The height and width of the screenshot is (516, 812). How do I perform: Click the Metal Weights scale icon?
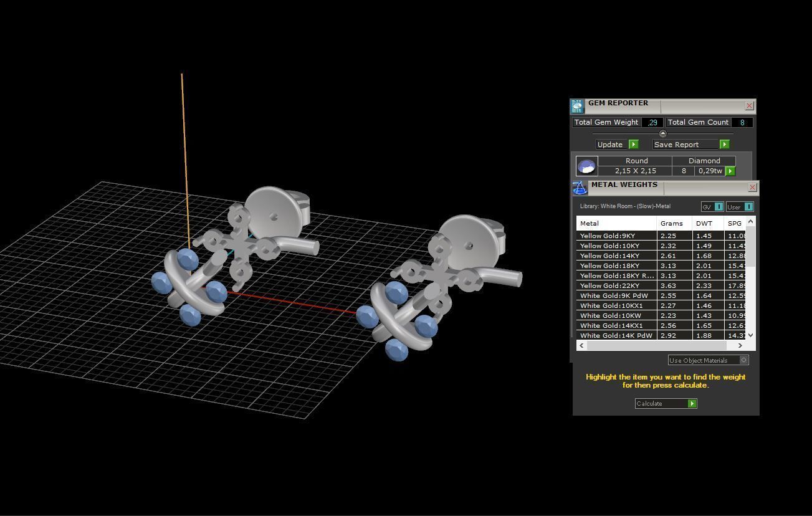pyautogui.click(x=580, y=188)
